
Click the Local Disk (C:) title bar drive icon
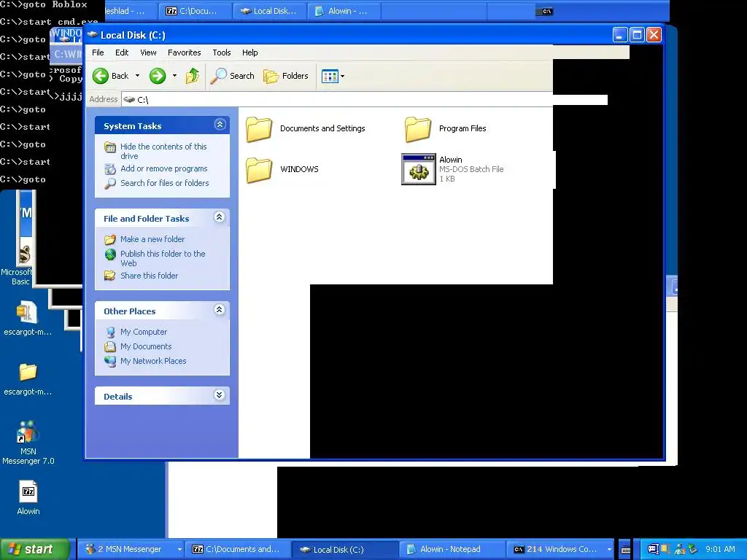(93, 35)
